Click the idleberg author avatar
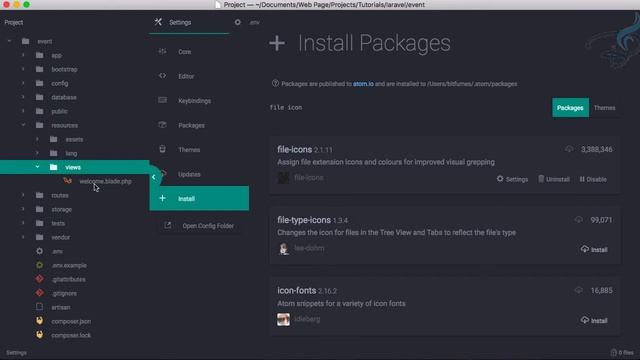 point(283,319)
